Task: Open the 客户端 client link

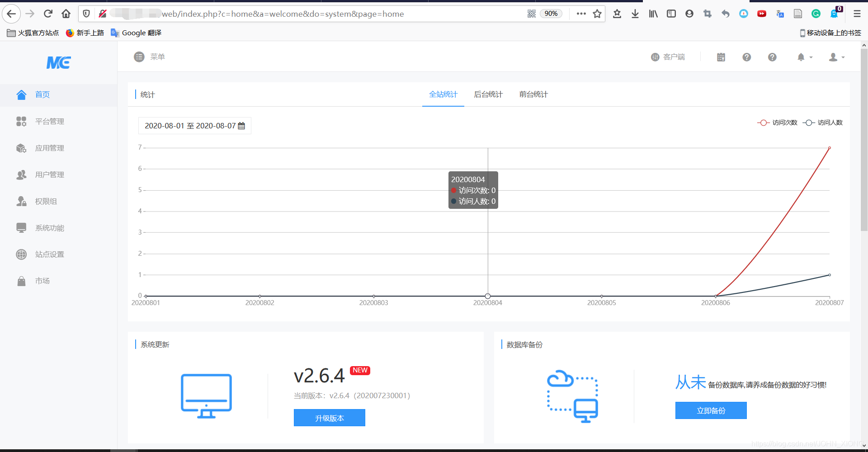Action: pos(668,57)
